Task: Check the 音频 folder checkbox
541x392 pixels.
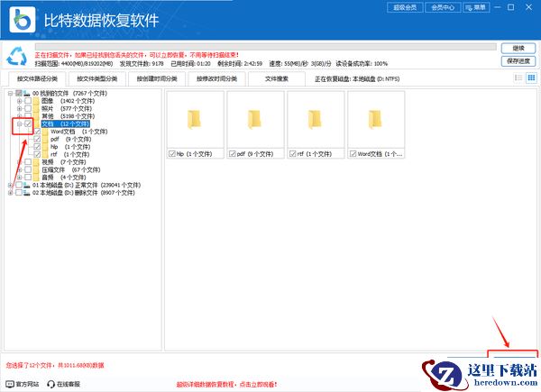Action: click(28, 178)
